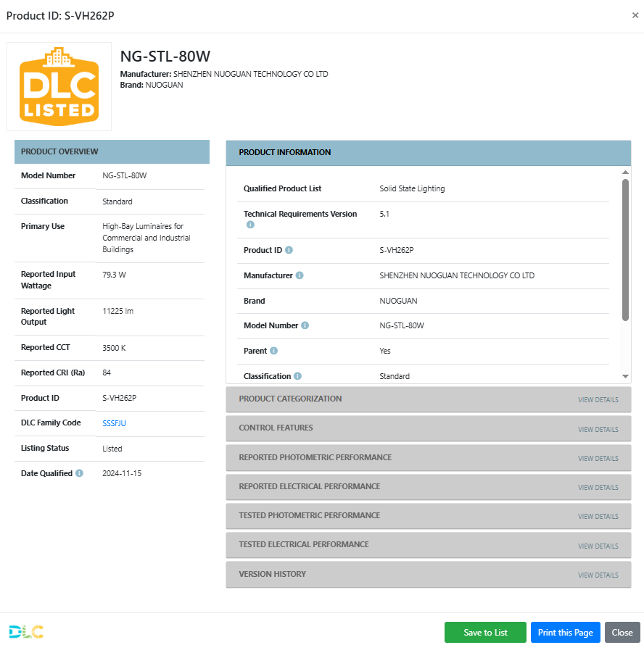The image size is (644, 645).
Task: Click the info icon next to Product ID in Product Information
Action: pos(289,250)
